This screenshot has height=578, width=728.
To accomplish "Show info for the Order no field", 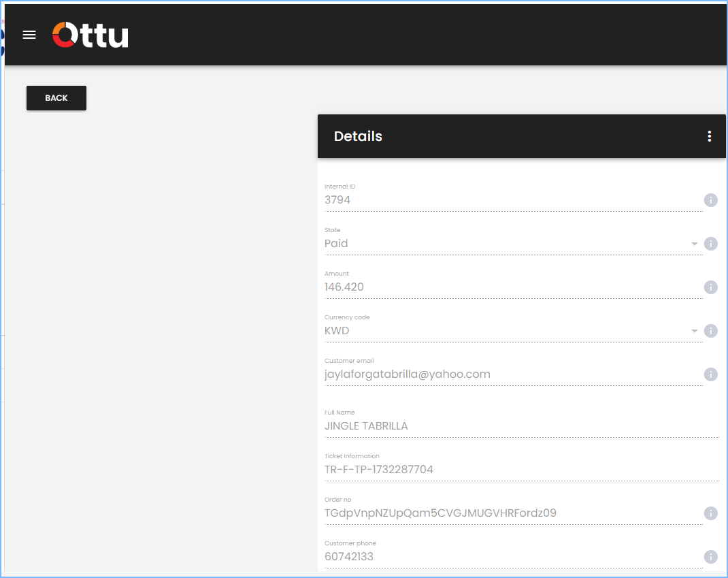I will point(710,513).
